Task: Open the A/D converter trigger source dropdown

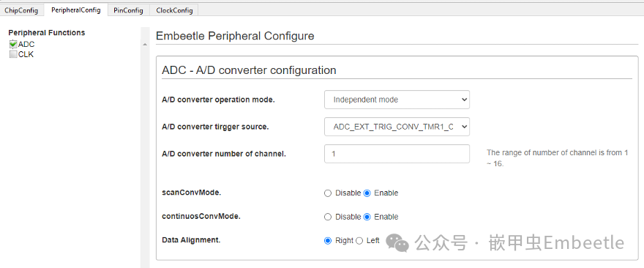Action: click(397, 127)
